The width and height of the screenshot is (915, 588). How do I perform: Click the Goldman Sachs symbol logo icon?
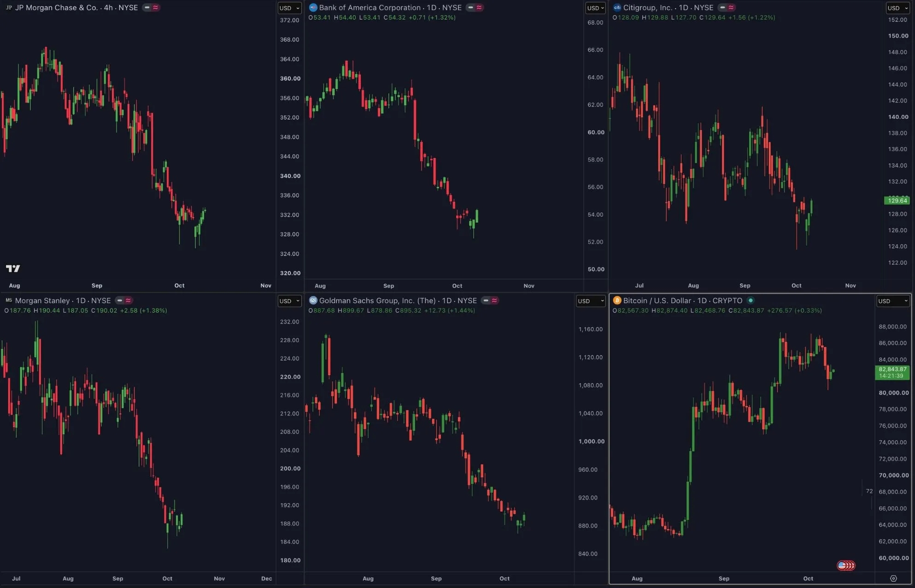click(x=313, y=300)
